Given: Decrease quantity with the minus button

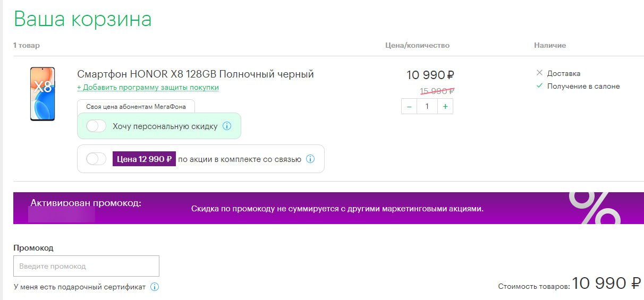Looking at the screenshot, I should coord(409,107).
